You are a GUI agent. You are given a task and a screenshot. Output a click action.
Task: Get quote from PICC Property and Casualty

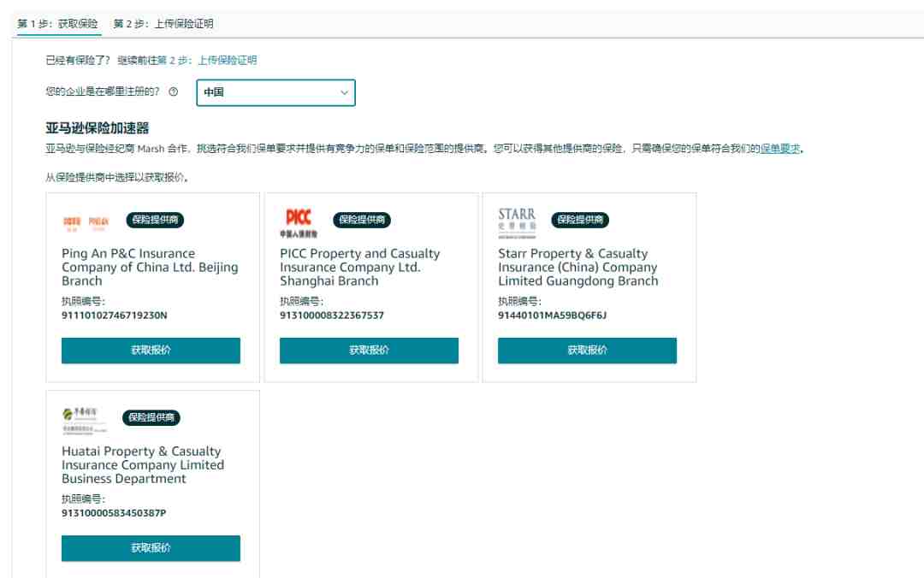tap(369, 351)
